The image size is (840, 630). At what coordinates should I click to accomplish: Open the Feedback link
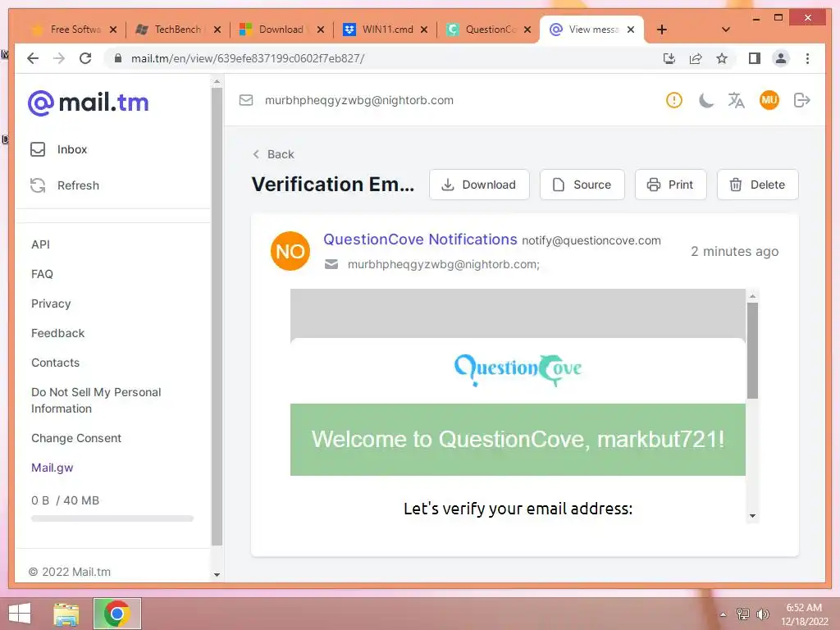tap(58, 333)
